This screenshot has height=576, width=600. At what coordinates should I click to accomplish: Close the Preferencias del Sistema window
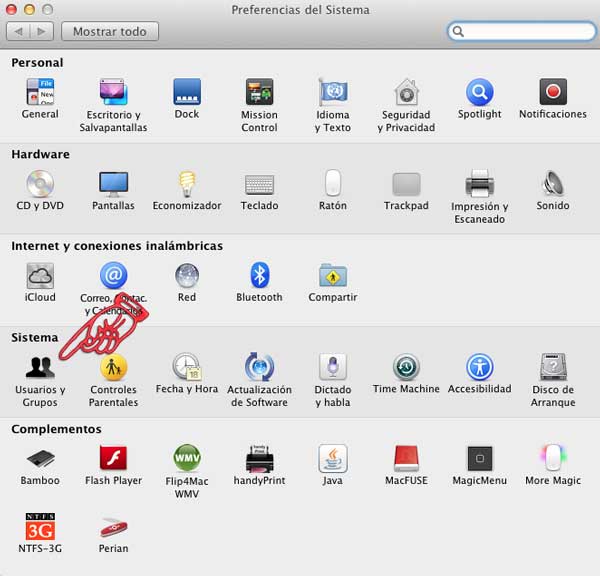pos(11,9)
